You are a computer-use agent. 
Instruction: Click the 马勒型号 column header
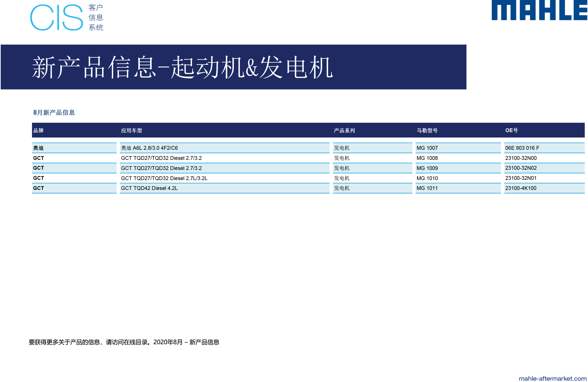click(427, 130)
